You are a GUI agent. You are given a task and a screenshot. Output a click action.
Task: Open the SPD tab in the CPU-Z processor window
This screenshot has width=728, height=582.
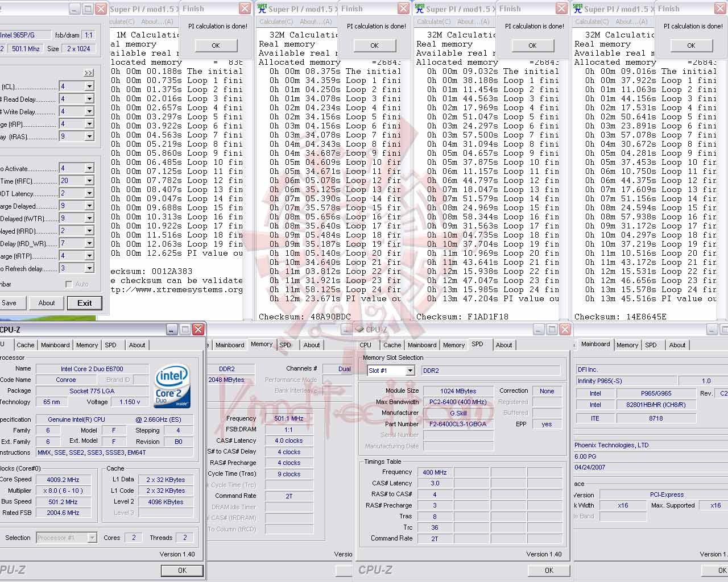pyautogui.click(x=111, y=345)
